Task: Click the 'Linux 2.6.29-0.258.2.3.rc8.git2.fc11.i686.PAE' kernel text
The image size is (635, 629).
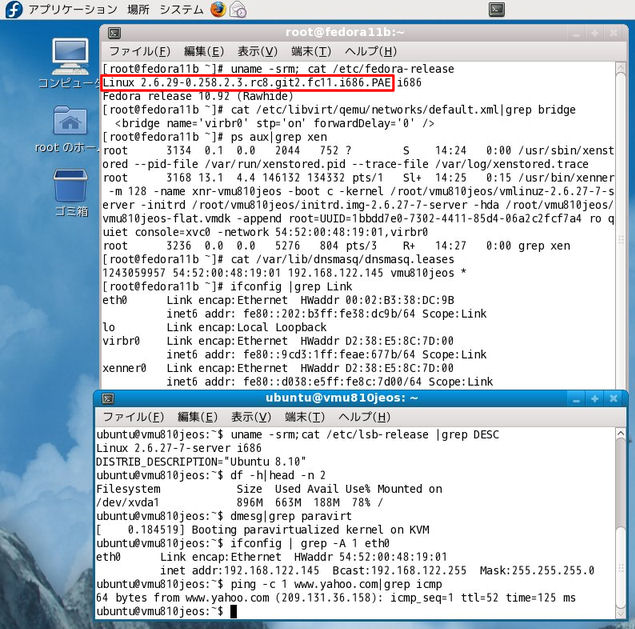Action: pos(247,83)
